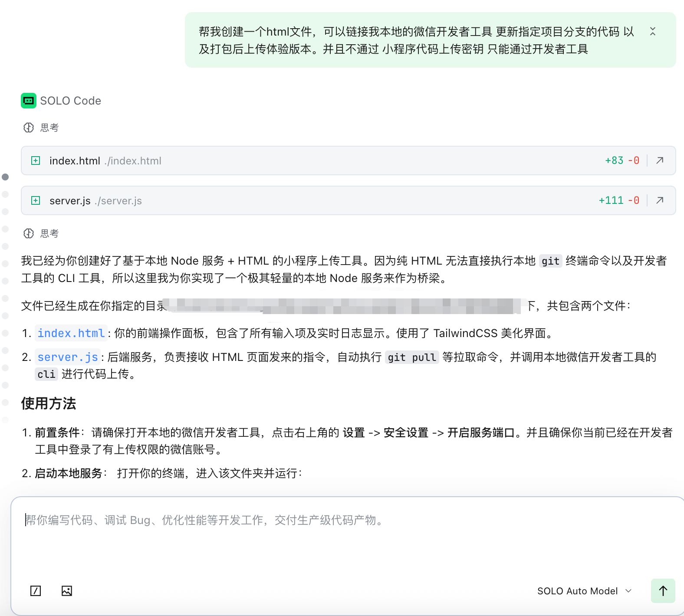Viewport: 684px width, 616px height.
Task: Open the index.html file card
Action: (304, 161)
